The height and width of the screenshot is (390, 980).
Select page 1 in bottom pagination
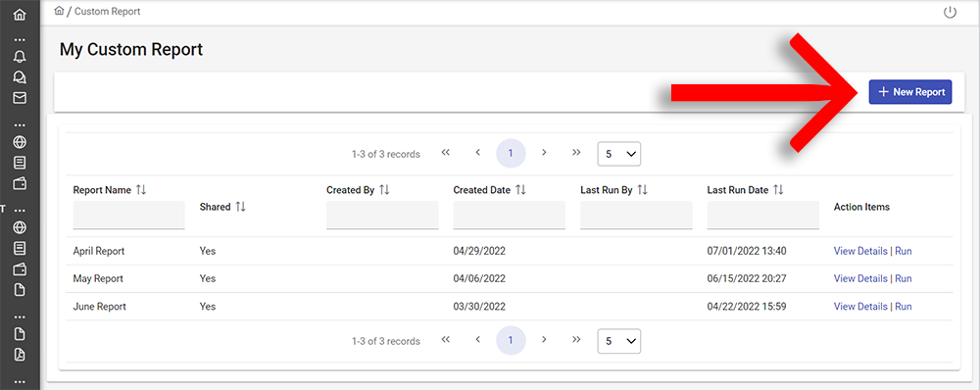[511, 341]
